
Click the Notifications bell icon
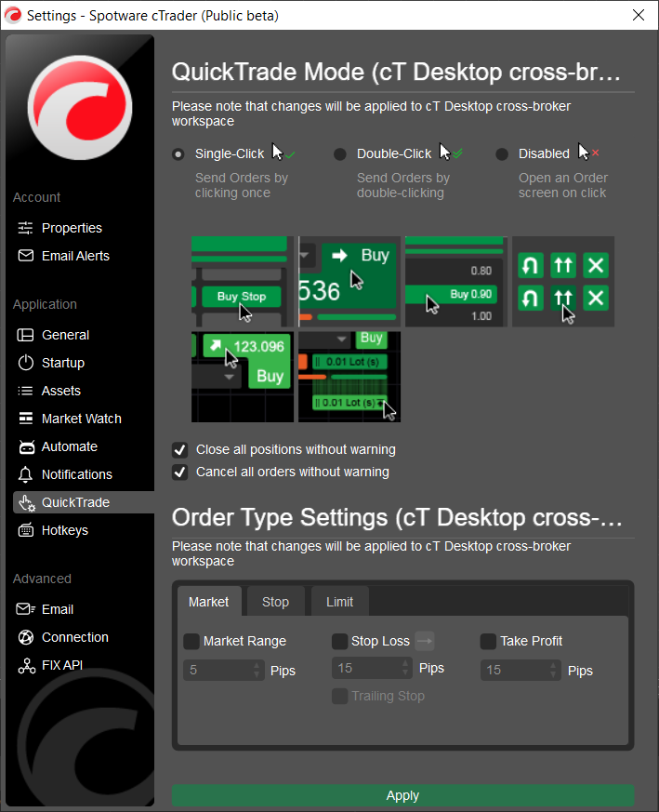coord(25,474)
